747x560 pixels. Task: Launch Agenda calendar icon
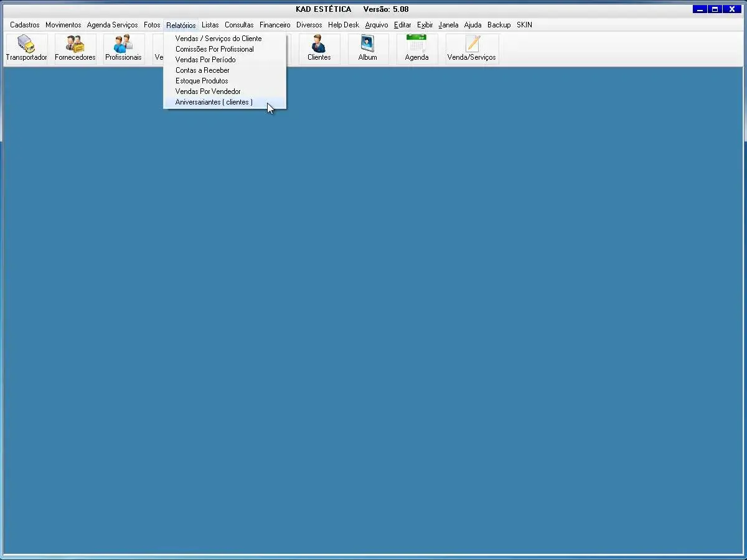click(416, 49)
